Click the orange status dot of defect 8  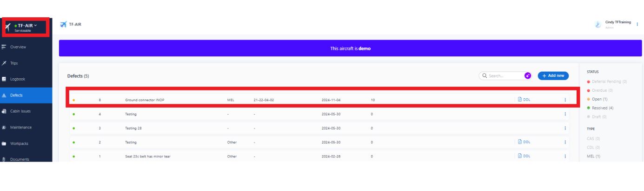point(74,100)
